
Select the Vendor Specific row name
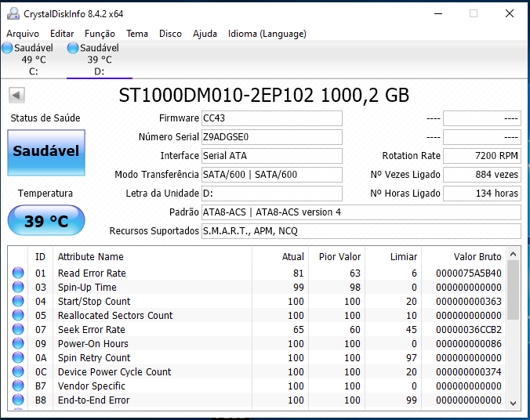coord(92,386)
